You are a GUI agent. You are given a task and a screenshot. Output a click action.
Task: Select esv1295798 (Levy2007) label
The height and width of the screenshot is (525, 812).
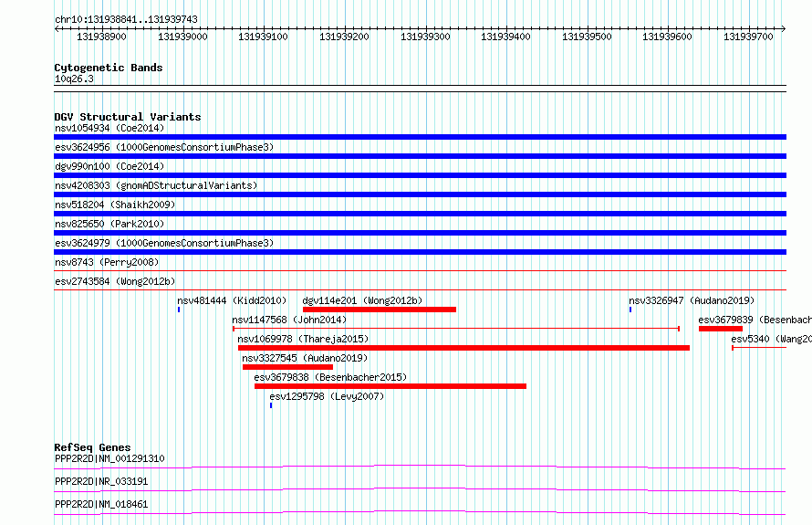coord(327,396)
